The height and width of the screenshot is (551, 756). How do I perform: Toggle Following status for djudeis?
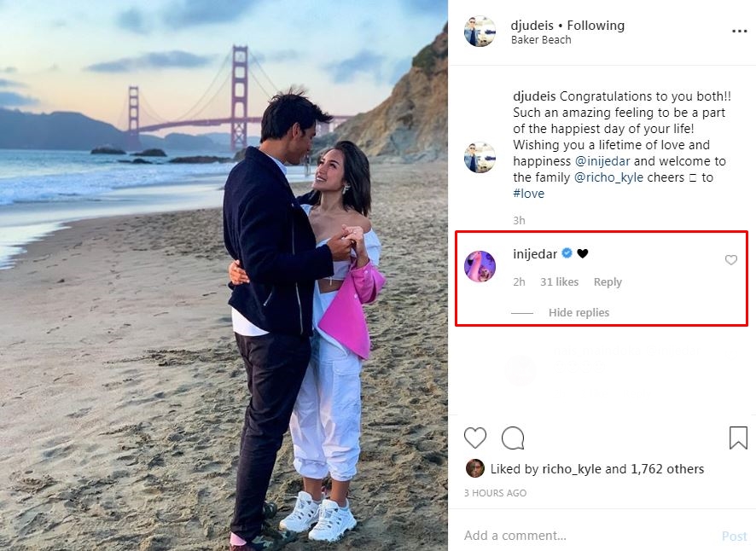595,25
